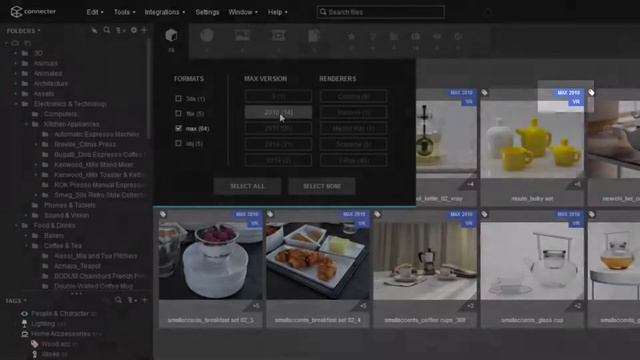The width and height of the screenshot is (640, 360).
Task: Collapse the Coffee & Tea folder
Action: click(x=26, y=246)
